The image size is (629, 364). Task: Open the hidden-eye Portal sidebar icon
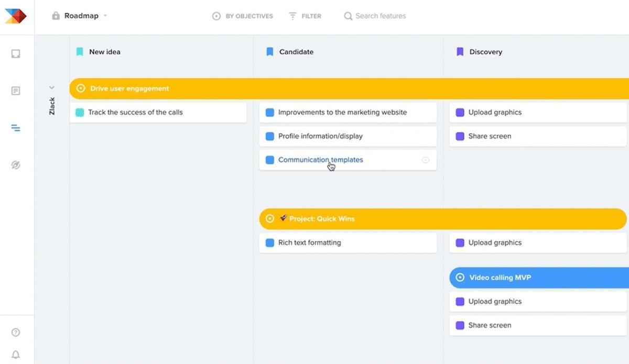16,165
